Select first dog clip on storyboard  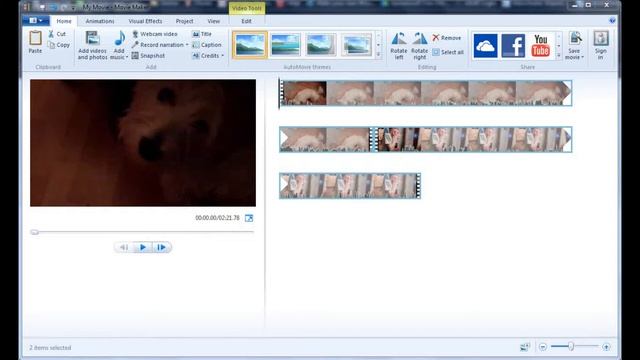click(304, 93)
